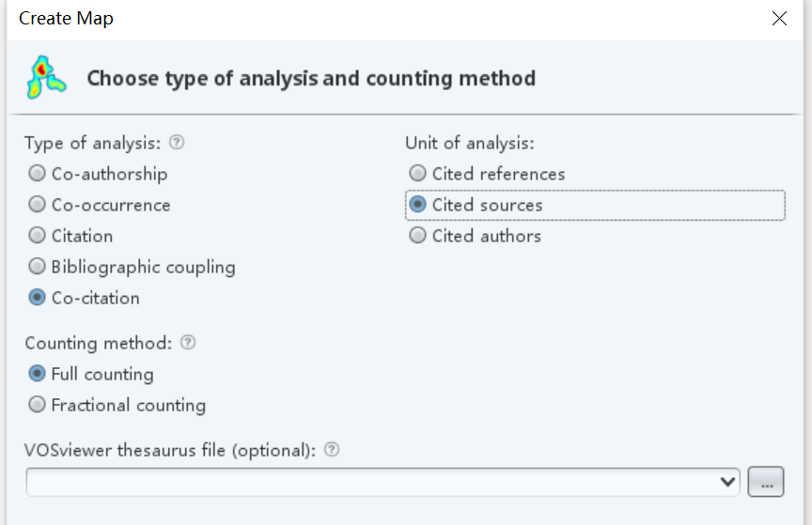Viewport: 812px width, 525px height.
Task: Click the Create Map title bar text
Action: pyautogui.click(x=66, y=19)
